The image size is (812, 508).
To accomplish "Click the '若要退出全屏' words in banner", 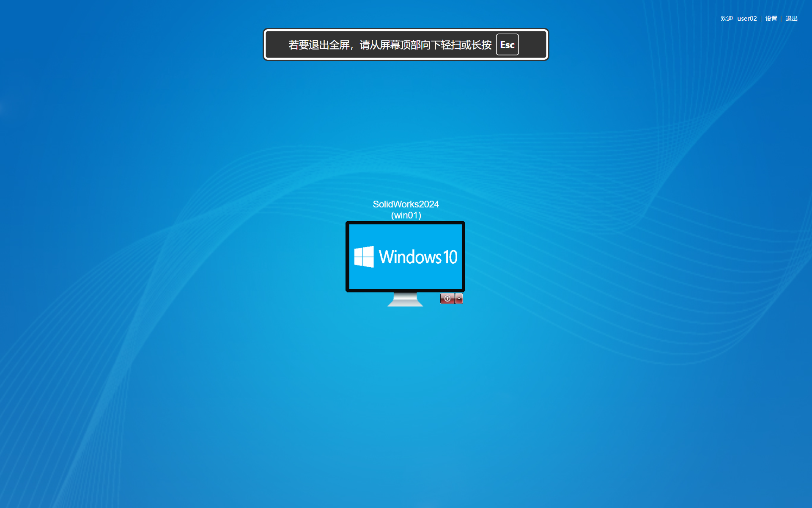I will pos(318,45).
